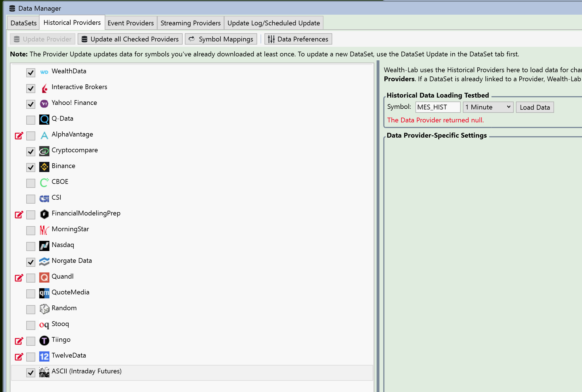Select the FinancialModelingPrep provider name

click(x=86, y=213)
